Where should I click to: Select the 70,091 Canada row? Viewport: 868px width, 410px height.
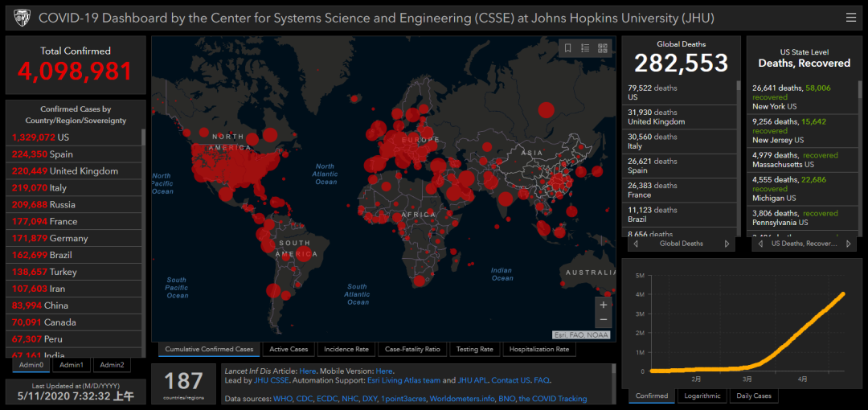pyautogui.click(x=74, y=322)
